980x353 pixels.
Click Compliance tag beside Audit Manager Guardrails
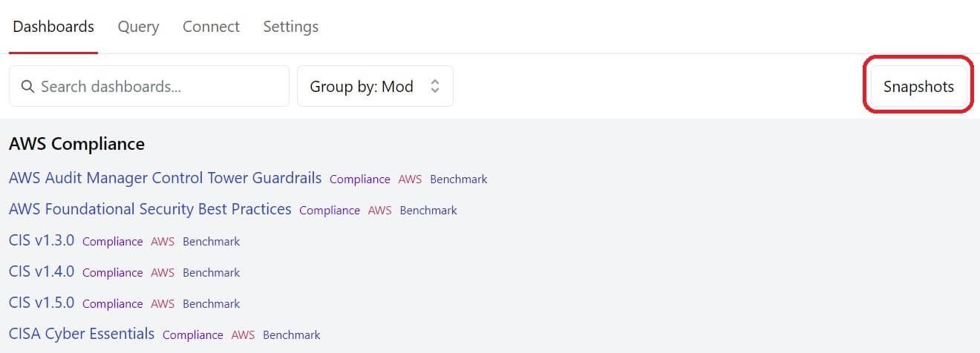point(359,179)
